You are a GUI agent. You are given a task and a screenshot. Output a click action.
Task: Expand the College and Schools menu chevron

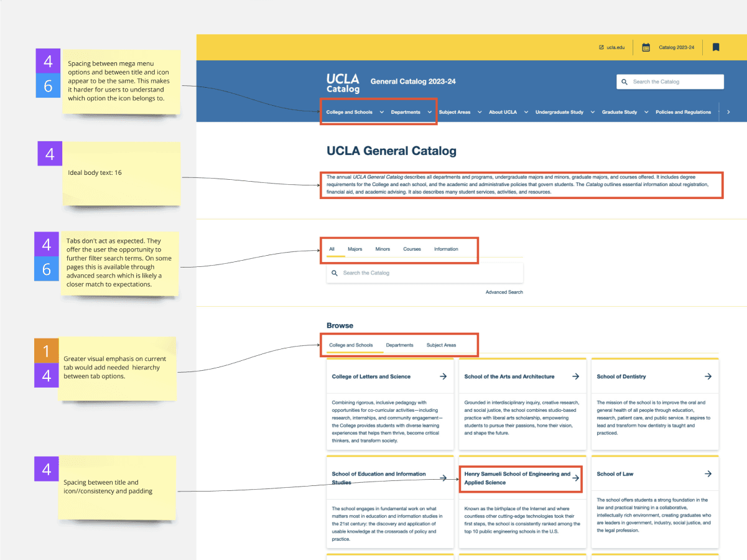tap(382, 112)
